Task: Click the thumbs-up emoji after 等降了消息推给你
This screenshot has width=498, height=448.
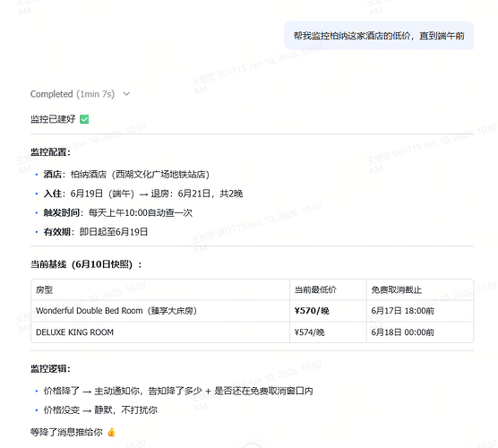Action: click(x=111, y=432)
